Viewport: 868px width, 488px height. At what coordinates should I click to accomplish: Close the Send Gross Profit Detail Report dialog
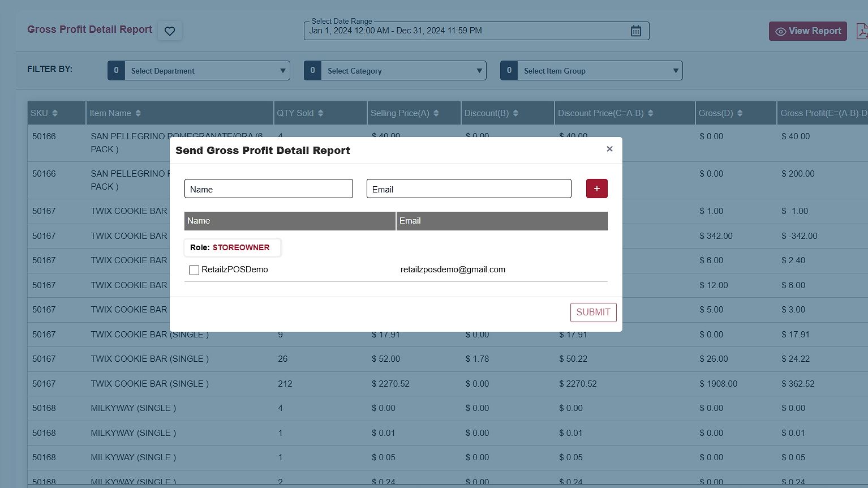pos(609,149)
